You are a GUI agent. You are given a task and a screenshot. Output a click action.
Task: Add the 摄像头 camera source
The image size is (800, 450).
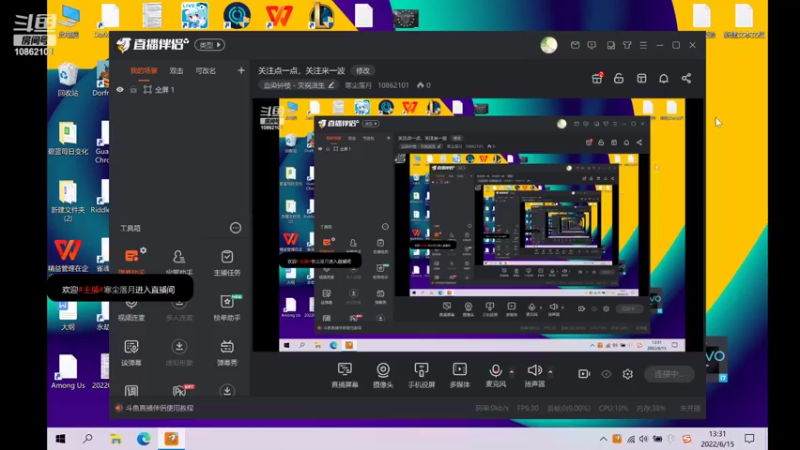(x=383, y=375)
